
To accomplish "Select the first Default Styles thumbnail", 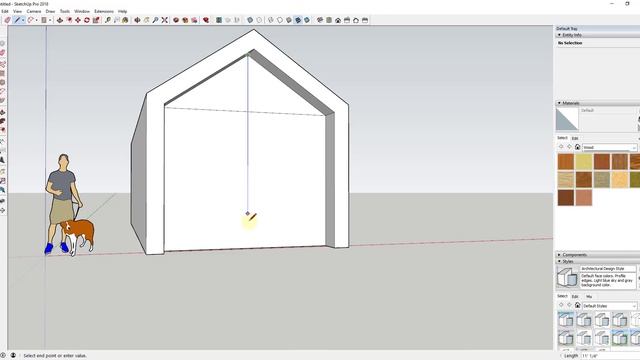I will [566, 320].
